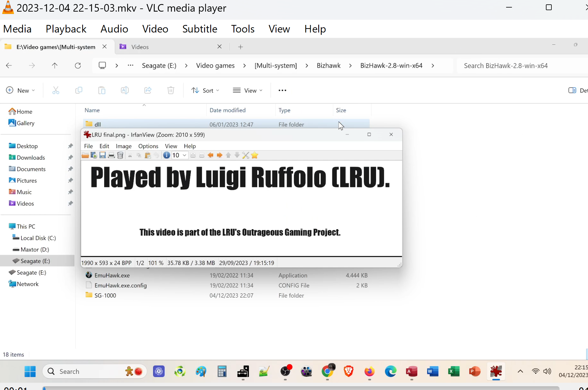Open the Playback menu in VLC

point(66,29)
